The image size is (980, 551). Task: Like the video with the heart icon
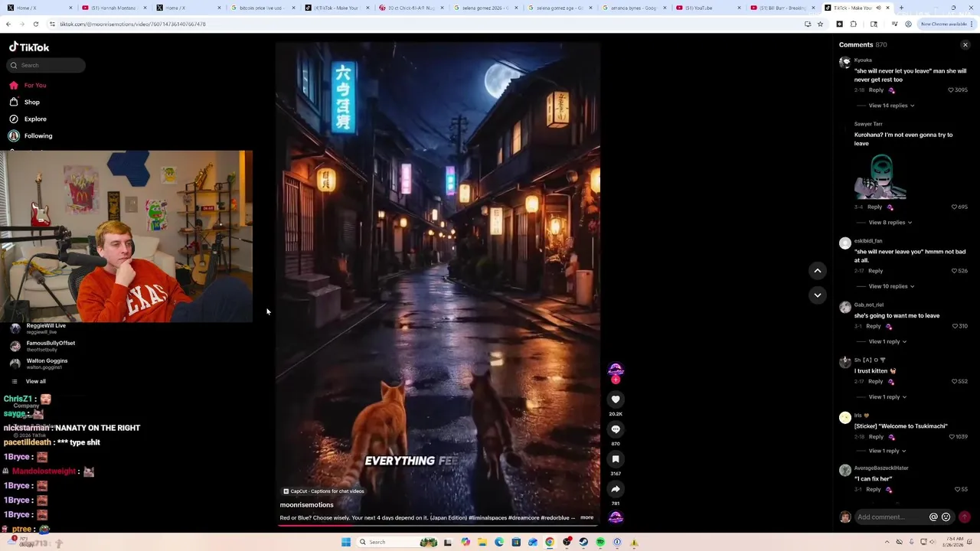[616, 399]
